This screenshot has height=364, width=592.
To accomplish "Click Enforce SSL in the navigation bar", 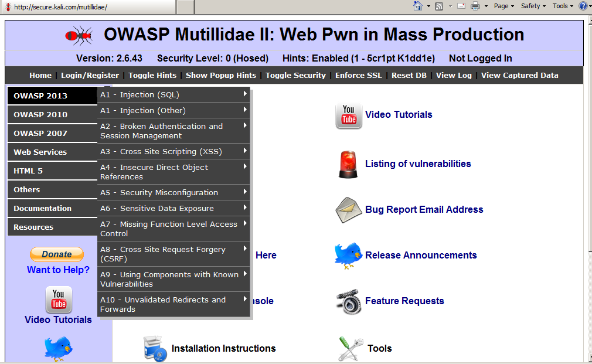I will [x=359, y=76].
